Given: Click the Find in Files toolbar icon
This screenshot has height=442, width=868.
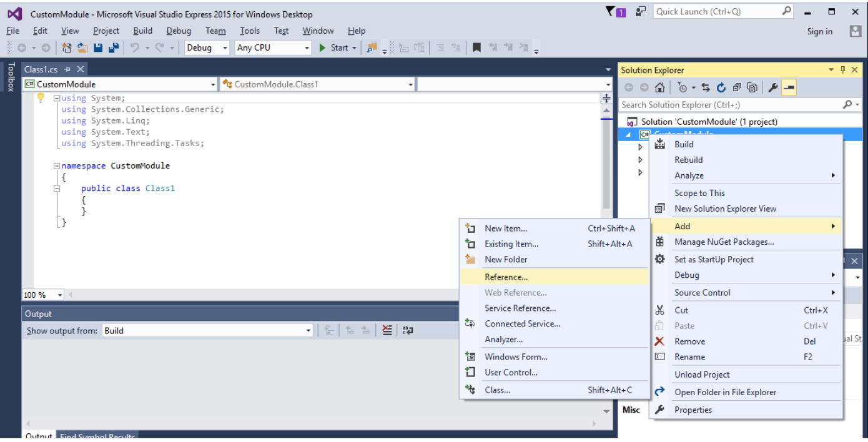Looking at the screenshot, I should pos(372,47).
